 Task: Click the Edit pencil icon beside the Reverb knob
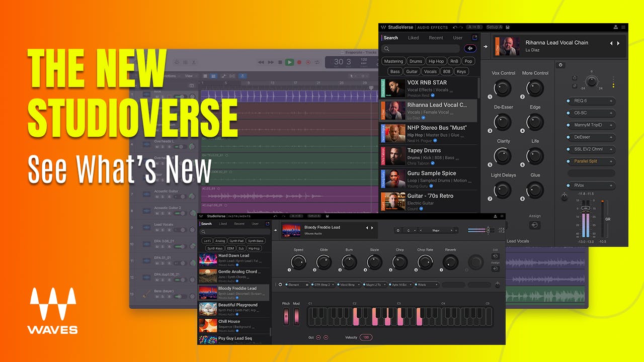coord(495,256)
